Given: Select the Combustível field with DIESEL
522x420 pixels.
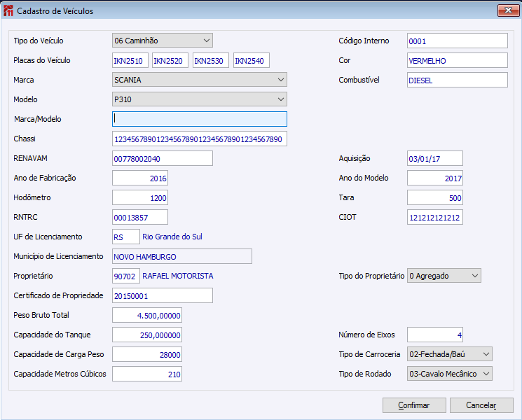Looking at the screenshot, I should 457,80.
